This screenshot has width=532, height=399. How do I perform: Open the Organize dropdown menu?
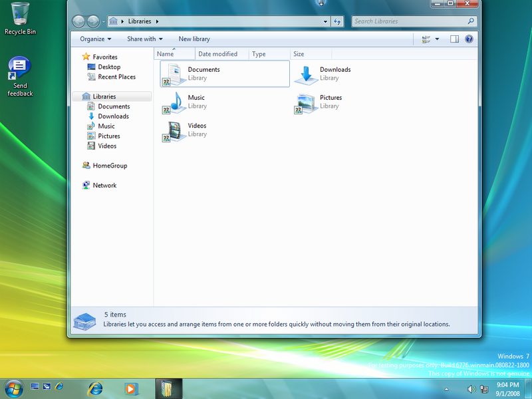coord(96,39)
